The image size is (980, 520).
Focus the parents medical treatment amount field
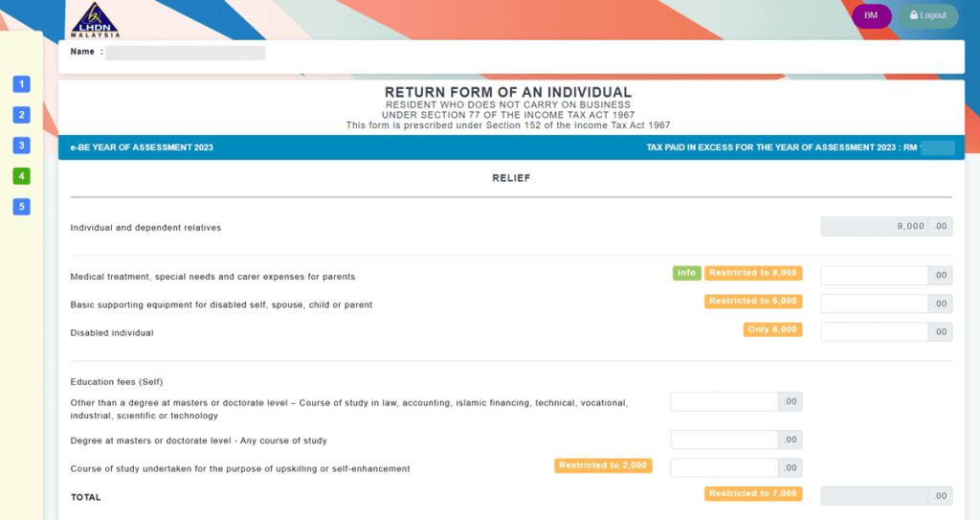pyautogui.click(x=874, y=276)
